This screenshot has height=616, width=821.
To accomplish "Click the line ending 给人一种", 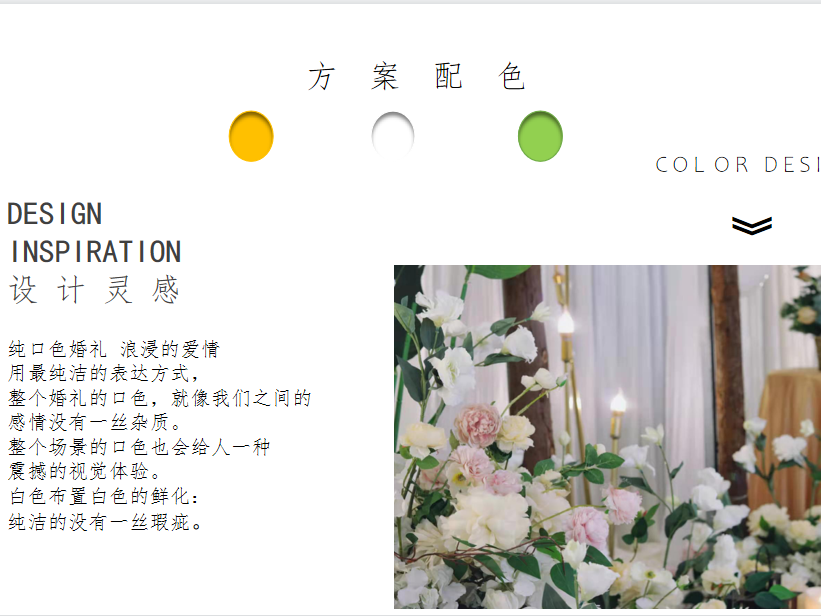I will pyautogui.click(x=139, y=447).
